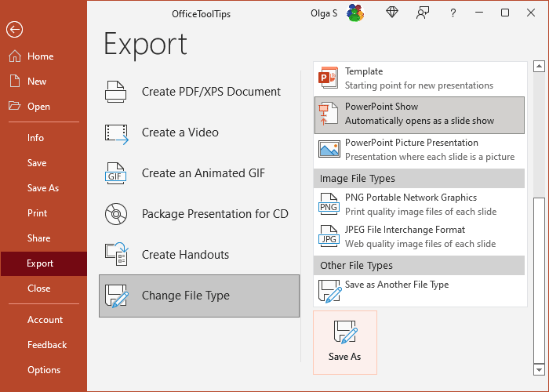This screenshot has width=549, height=392.
Task: Click the large Save As button
Action: click(345, 343)
